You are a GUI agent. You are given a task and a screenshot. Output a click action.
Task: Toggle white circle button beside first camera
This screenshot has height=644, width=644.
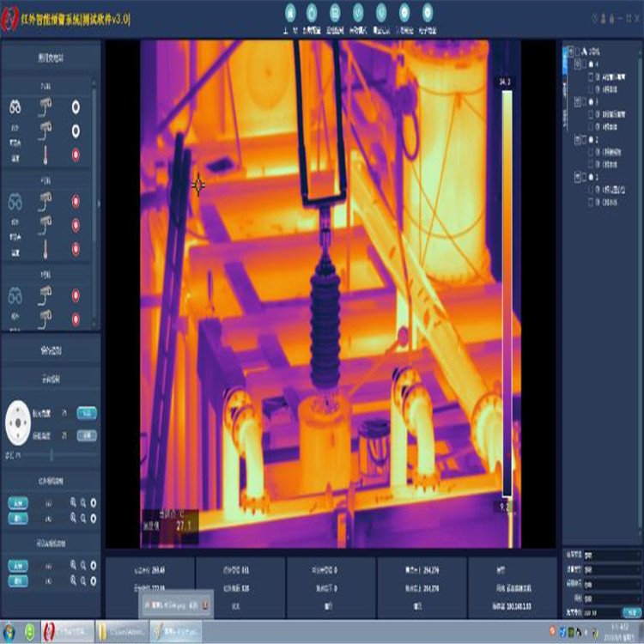click(76, 106)
